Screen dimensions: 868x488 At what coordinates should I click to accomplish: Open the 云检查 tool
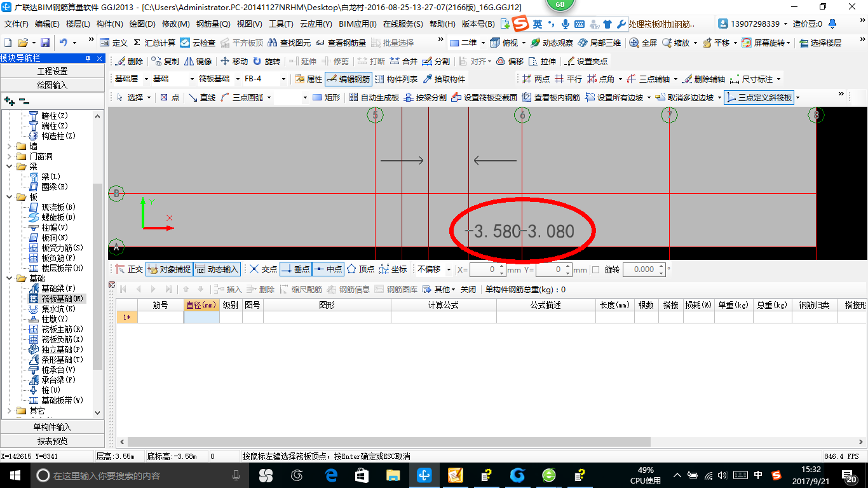(198, 43)
